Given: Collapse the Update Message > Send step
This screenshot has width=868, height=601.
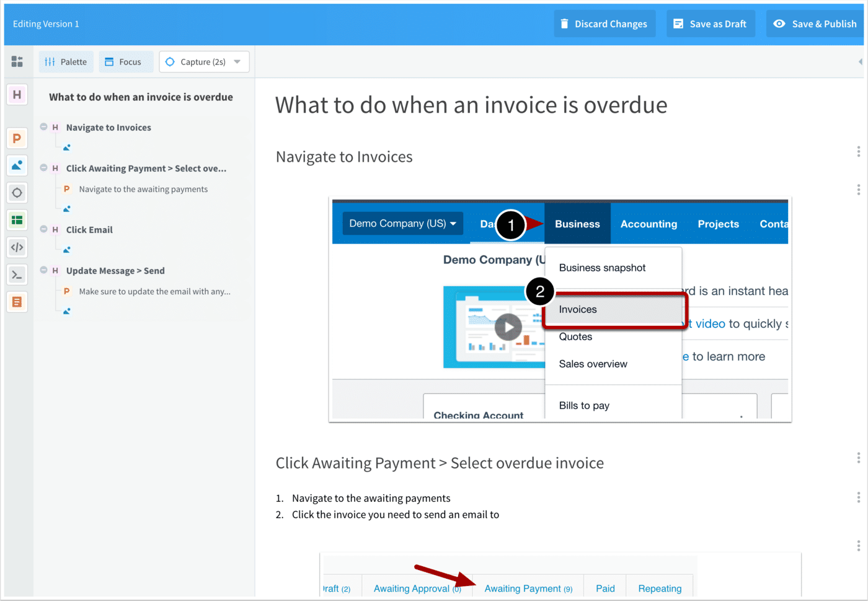Looking at the screenshot, I should pyautogui.click(x=42, y=270).
